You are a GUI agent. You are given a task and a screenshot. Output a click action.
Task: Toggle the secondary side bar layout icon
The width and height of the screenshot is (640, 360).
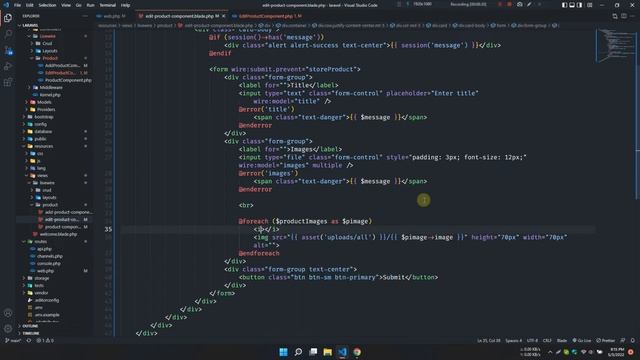click(x=580, y=5)
